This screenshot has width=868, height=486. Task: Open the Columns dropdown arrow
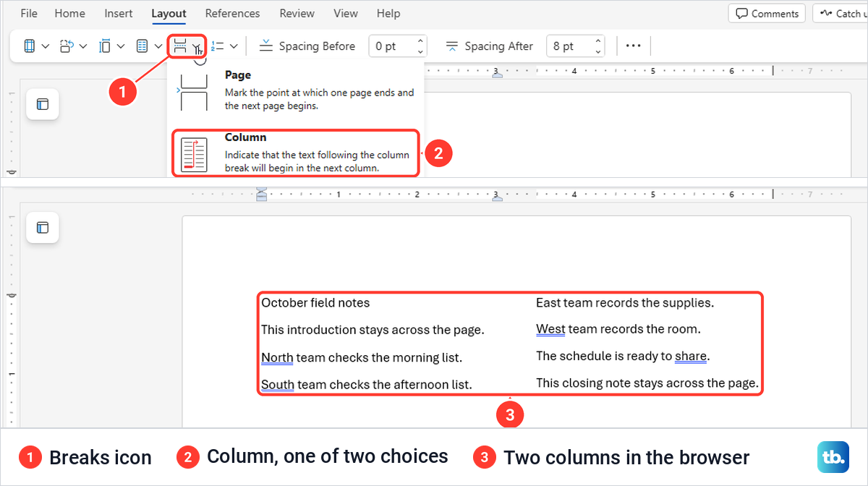tap(158, 46)
